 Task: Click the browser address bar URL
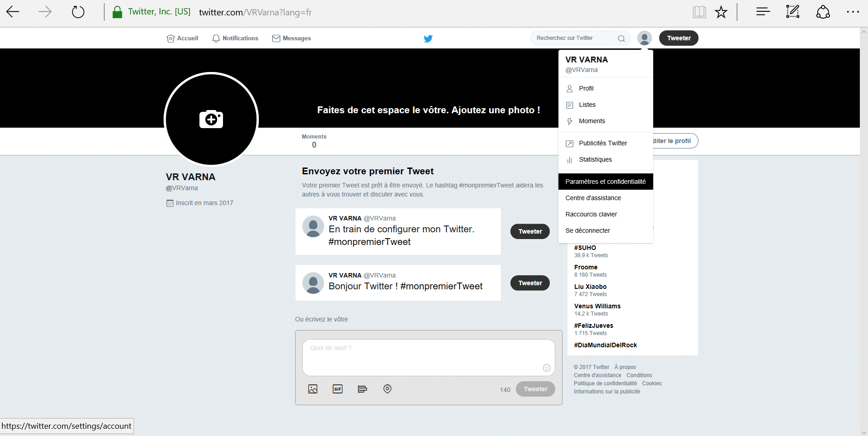[x=255, y=12]
